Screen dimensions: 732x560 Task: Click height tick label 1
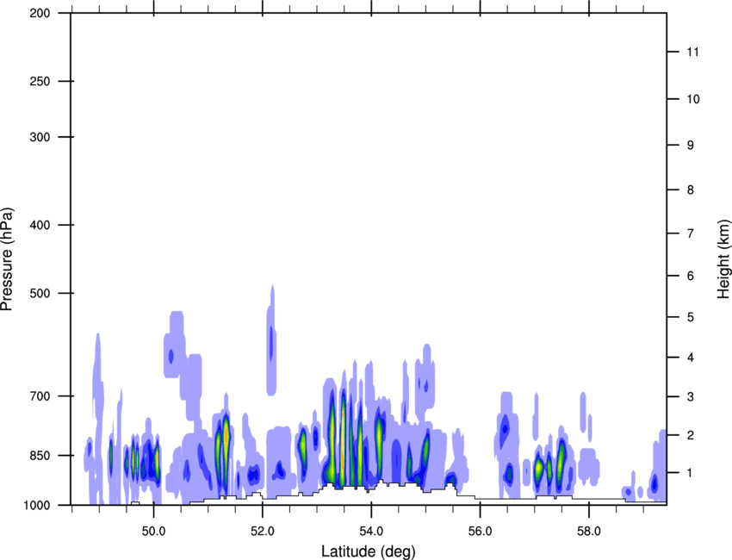(691, 473)
